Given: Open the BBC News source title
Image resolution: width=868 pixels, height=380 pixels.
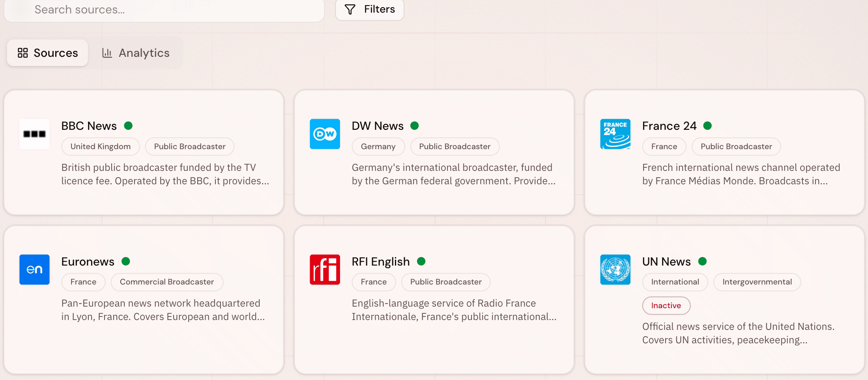Looking at the screenshot, I should click(x=89, y=126).
